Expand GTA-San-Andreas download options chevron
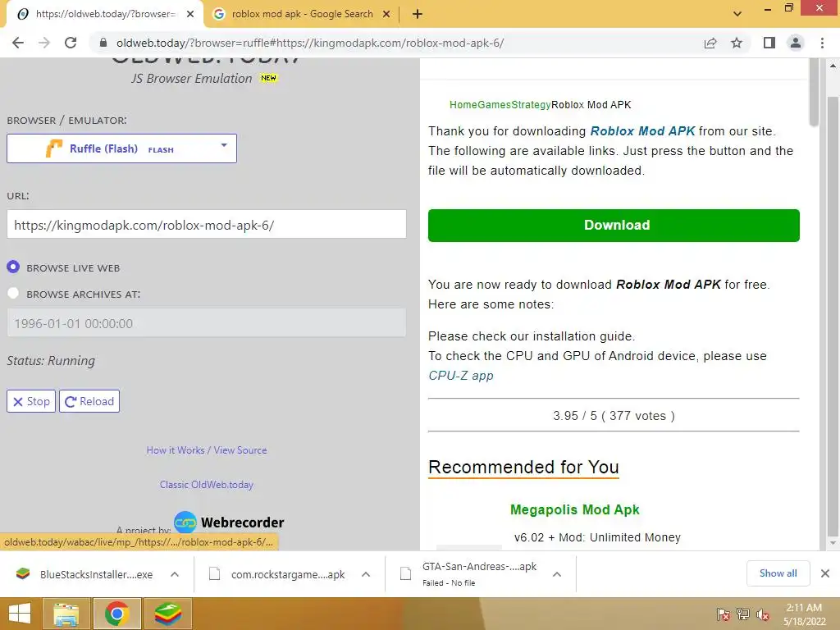Image resolution: width=840 pixels, height=630 pixels. click(557, 574)
